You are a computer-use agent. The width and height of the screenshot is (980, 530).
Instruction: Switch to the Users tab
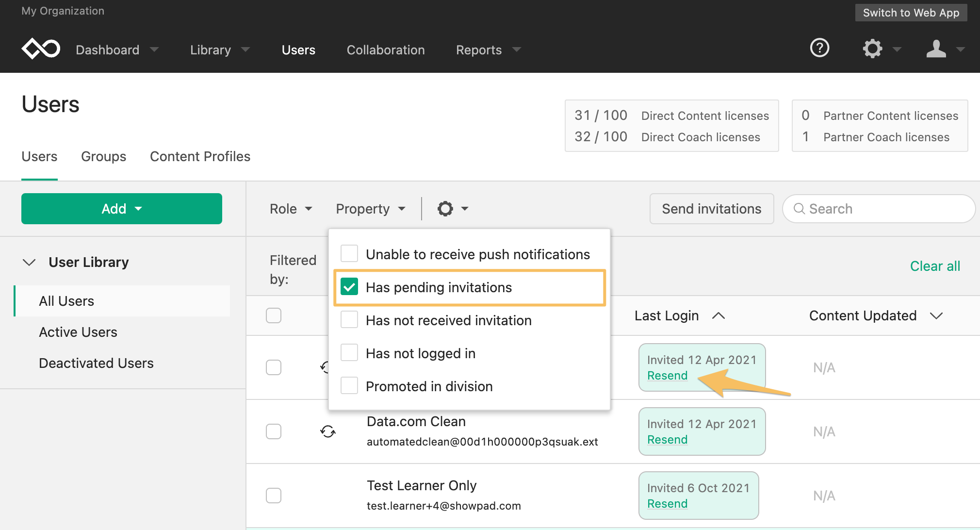pyautogui.click(x=39, y=156)
